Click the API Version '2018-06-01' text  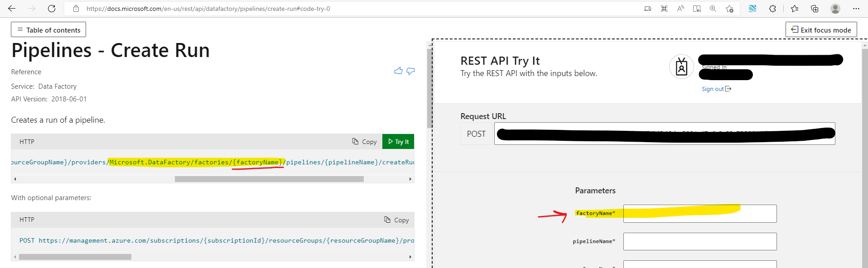pos(69,99)
